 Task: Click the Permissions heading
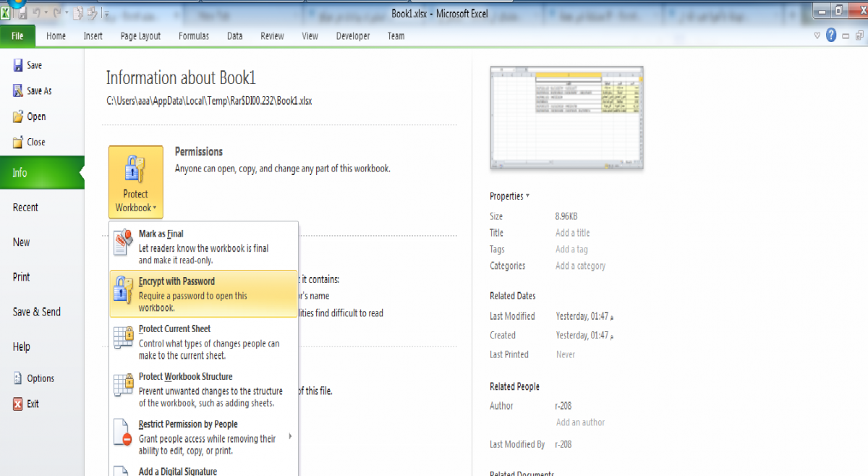tap(199, 152)
